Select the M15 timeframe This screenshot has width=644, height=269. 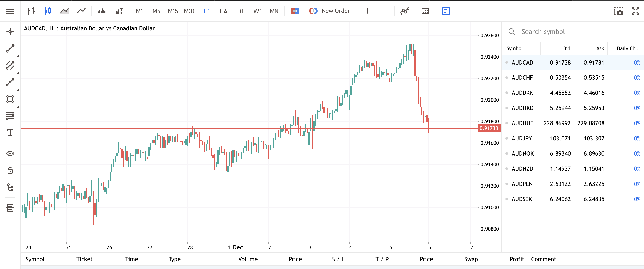(x=173, y=11)
